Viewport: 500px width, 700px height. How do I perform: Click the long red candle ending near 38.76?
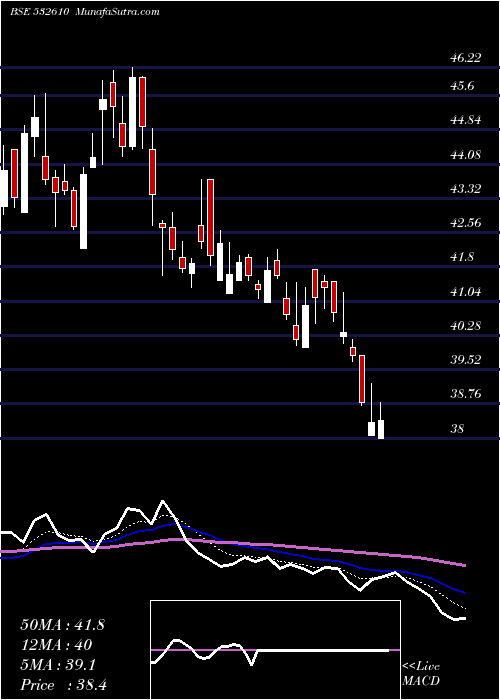coord(362,379)
